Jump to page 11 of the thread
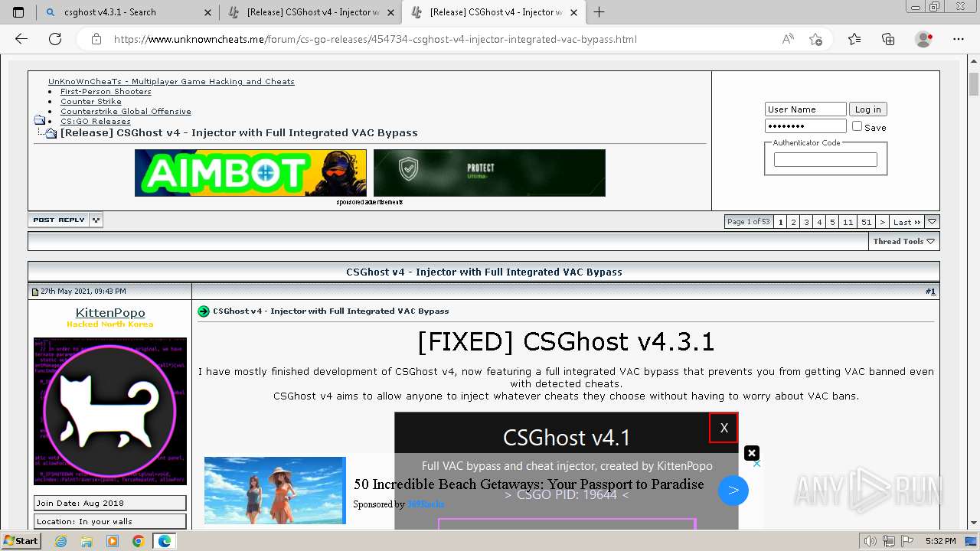The image size is (980, 551). 848,222
